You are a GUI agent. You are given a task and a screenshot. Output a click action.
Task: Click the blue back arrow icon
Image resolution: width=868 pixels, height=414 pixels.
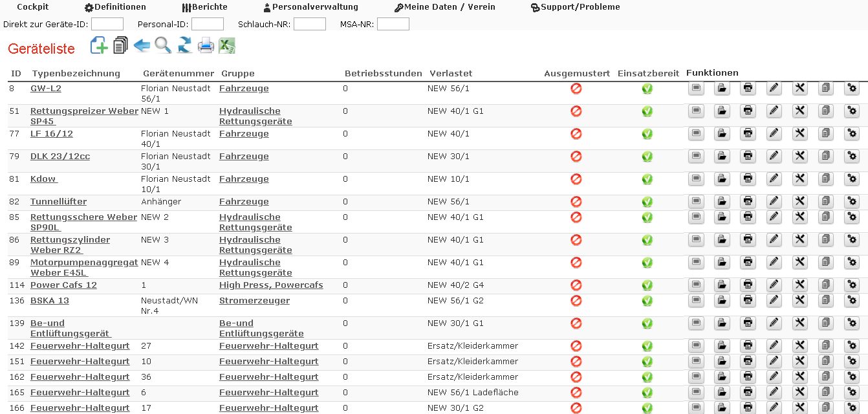pyautogui.click(x=142, y=46)
